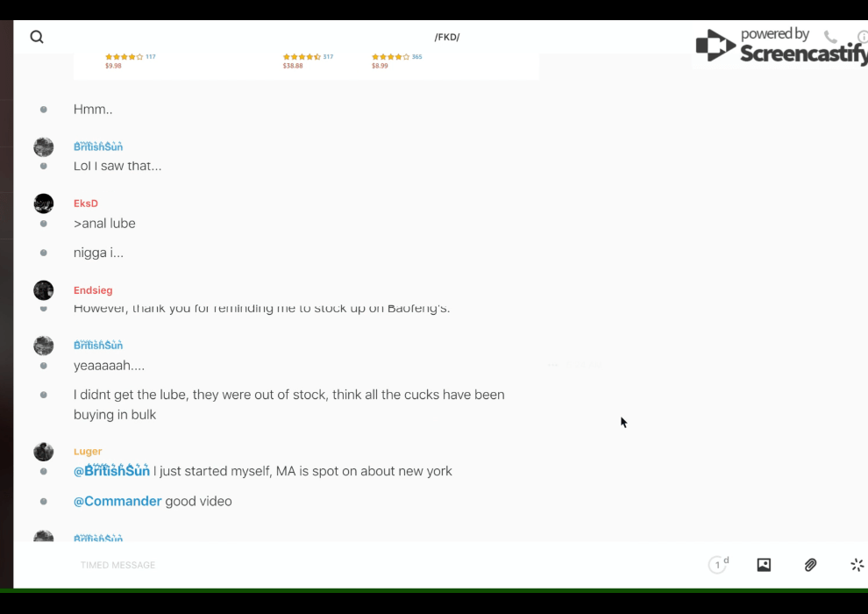Click the Endsieg username
868x614 pixels.
pos(93,290)
